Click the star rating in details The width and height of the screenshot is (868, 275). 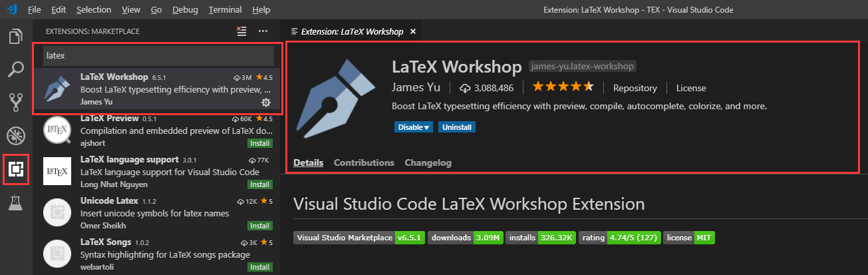tap(563, 87)
